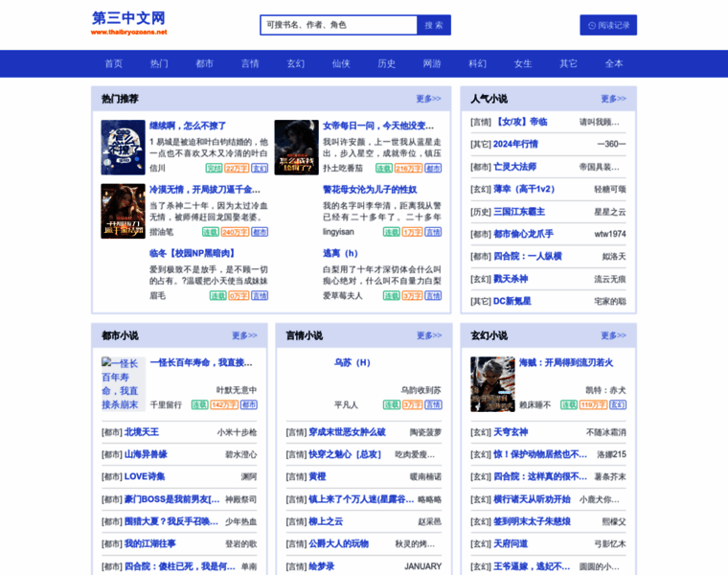Image resolution: width=728 pixels, height=575 pixels.
Task: Click 更多>> in 人气小说 section
Action: click(x=613, y=99)
